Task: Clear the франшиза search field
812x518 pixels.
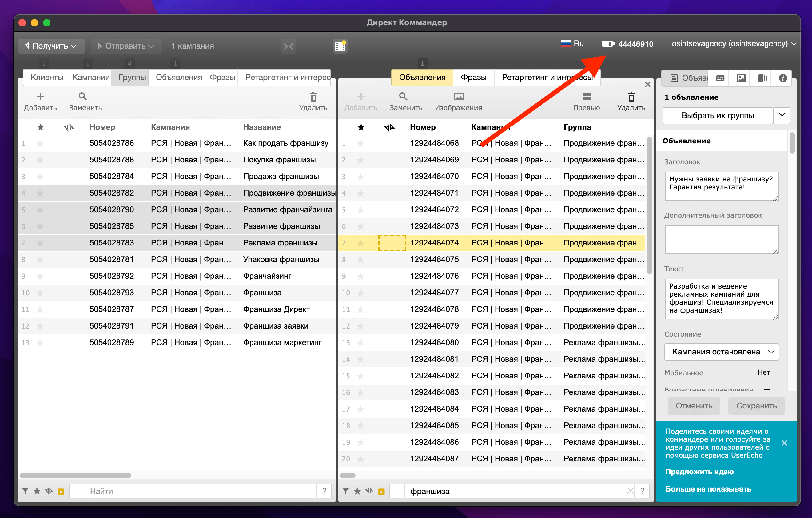Action: tap(630, 491)
